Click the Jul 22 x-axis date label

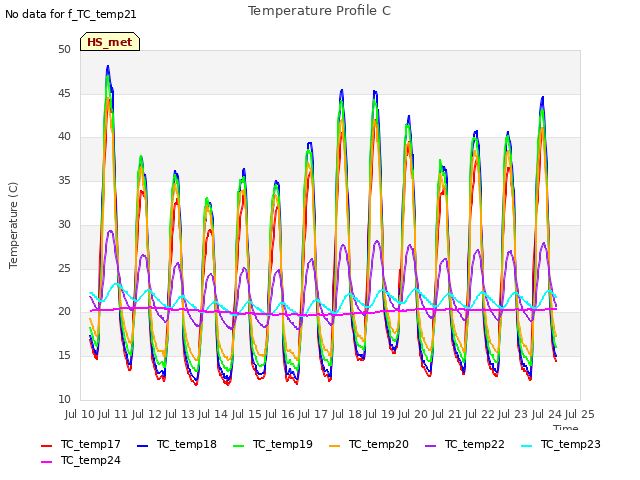tap(480, 414)
